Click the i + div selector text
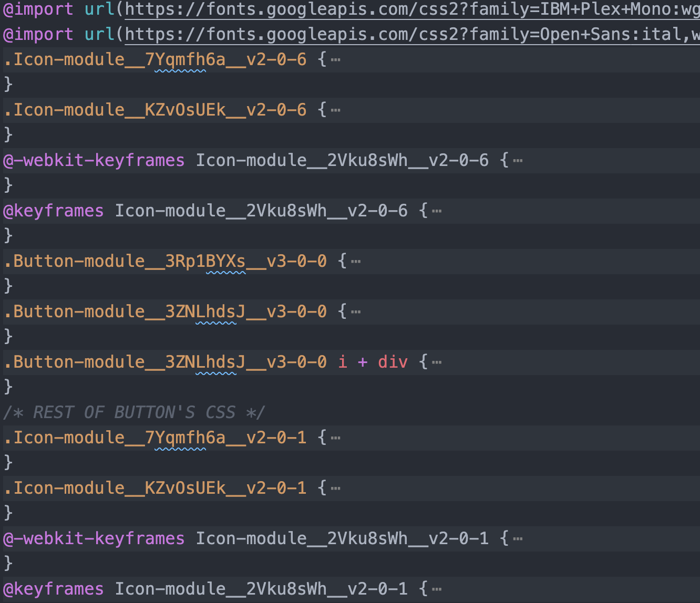The width and height of the screenshot is (700, 603). coord(373,361)
